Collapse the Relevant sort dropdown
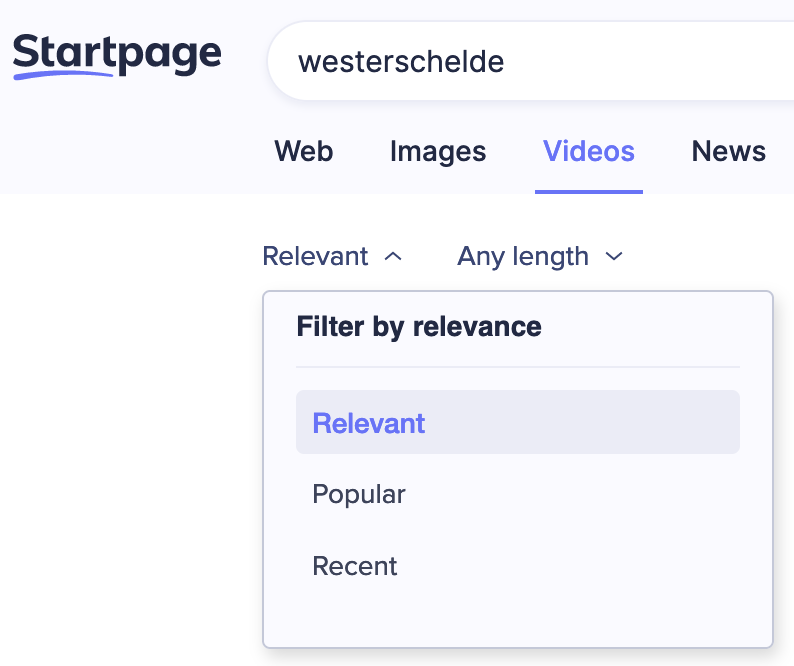The image size is (794, 666). [332, 256]
